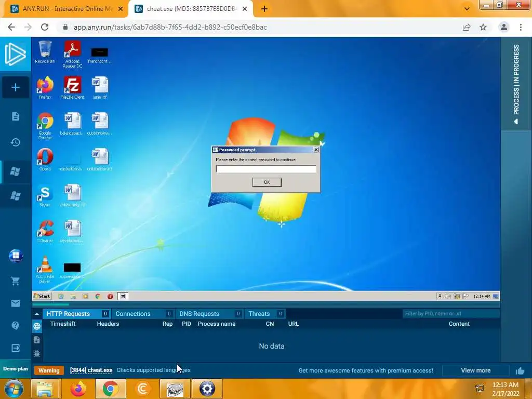Click the Demo plan label
Screen dimensions: 532x399
[x=15, y=369]
